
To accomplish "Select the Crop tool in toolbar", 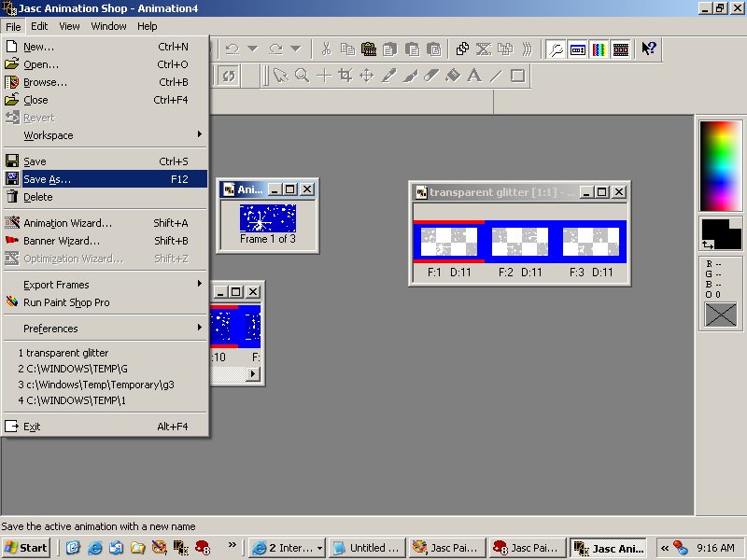I will coord(345,76).
